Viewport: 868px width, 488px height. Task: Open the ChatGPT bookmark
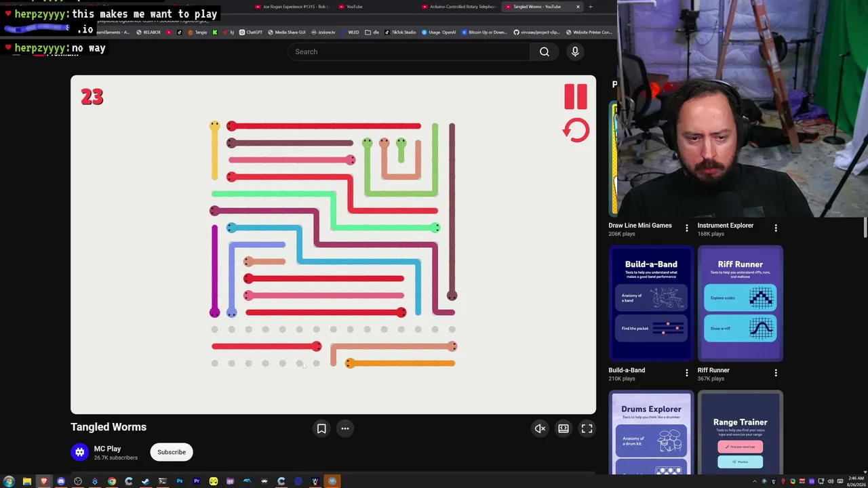(251, 32)
